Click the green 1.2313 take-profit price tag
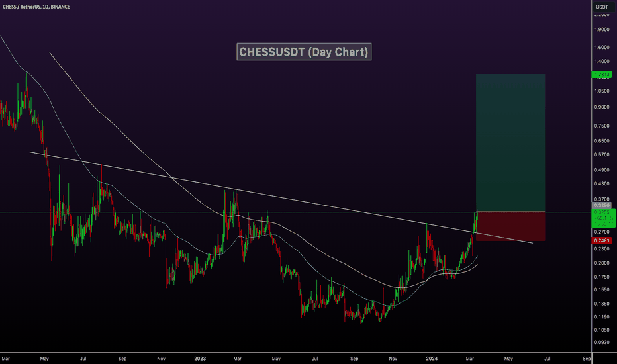 click(x=602, y=74)
